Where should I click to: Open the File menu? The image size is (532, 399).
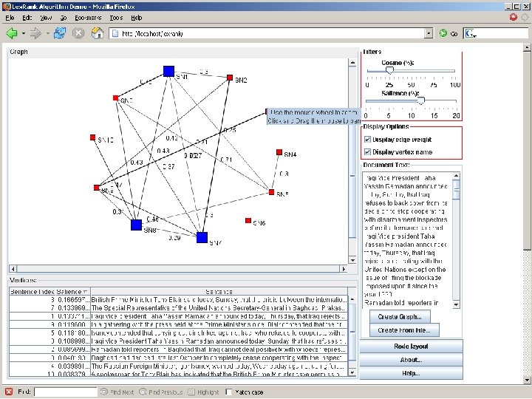point(10,18)
